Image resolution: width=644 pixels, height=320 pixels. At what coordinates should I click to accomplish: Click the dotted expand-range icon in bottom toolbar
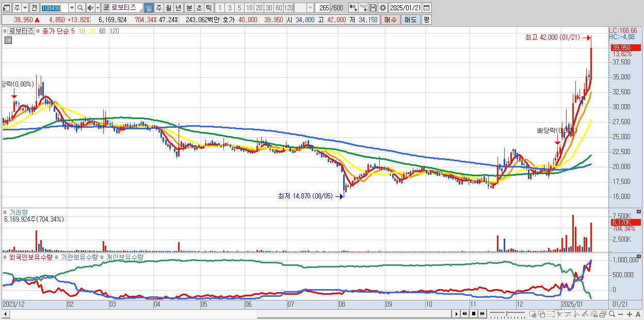coord(550,314)
